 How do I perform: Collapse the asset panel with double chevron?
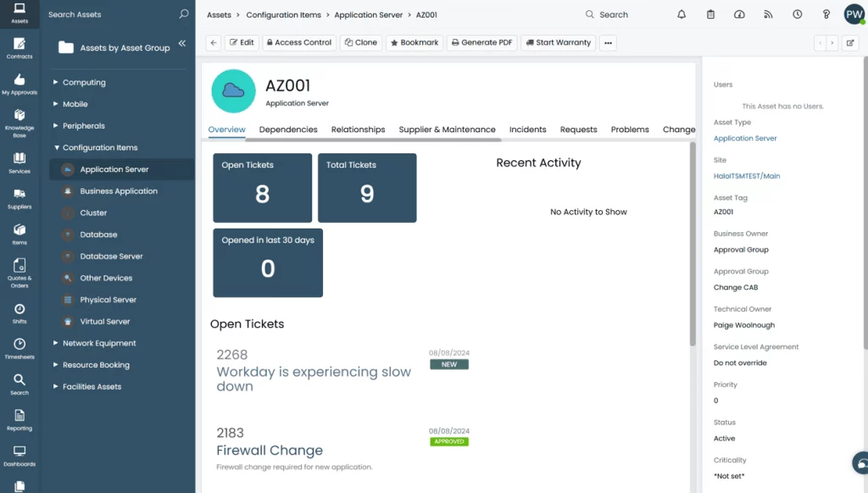[x=181, y=44]
